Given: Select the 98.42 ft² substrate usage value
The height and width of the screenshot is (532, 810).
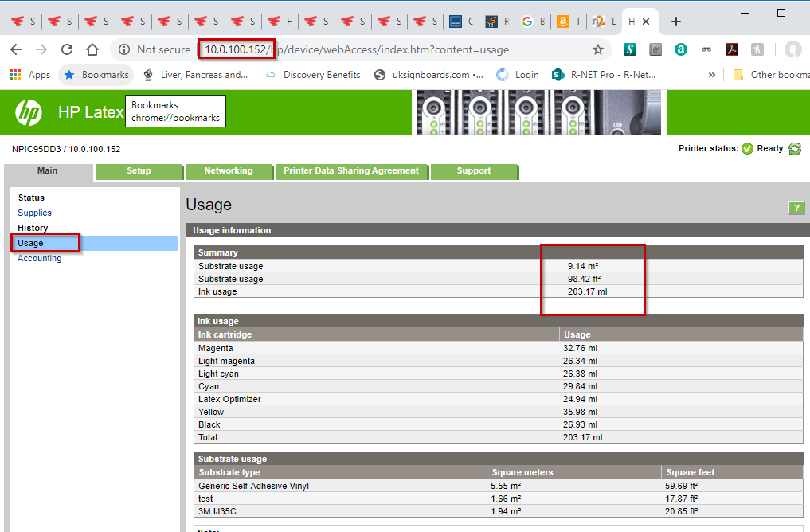Looking at the screenshot, I should coord(584,279).
